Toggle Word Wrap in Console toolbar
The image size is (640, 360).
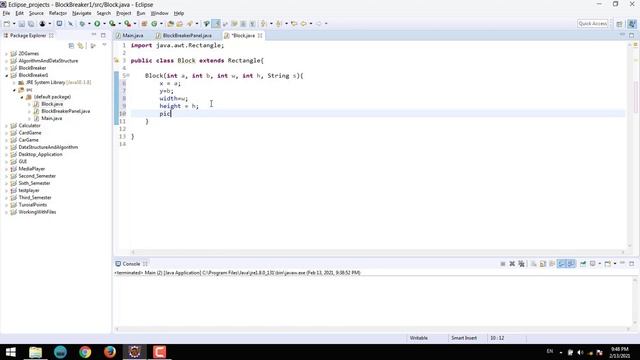coord(552,264)
